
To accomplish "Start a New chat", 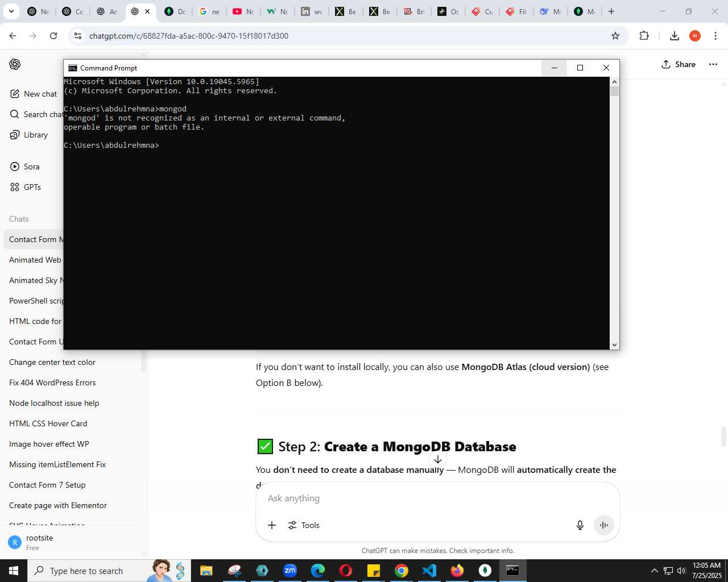I will tap(34, 94).
